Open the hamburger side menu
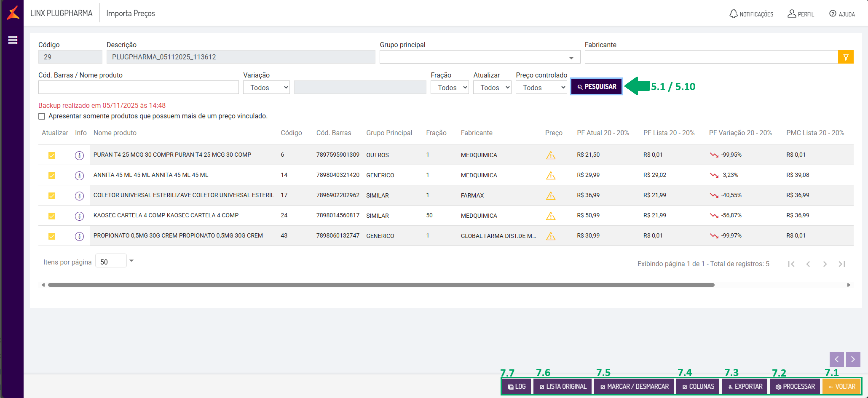The image size is (868, 398). click(13, 40)
